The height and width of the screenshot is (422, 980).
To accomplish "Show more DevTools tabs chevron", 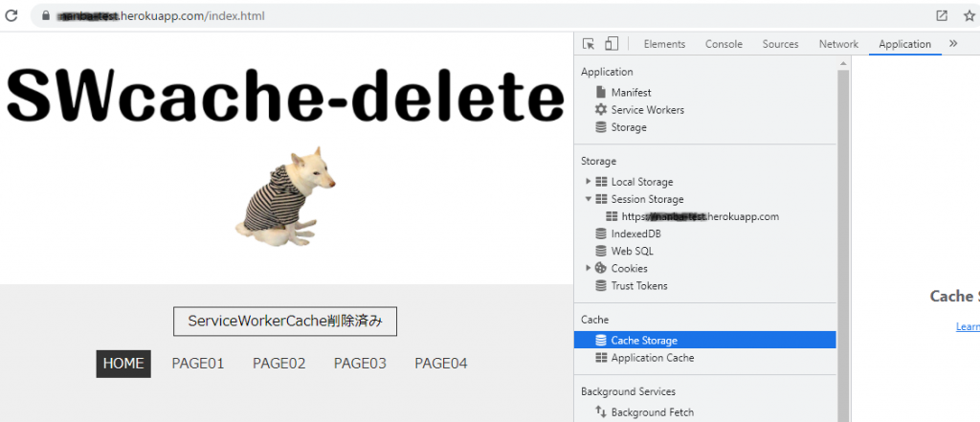I will [953, 44].
